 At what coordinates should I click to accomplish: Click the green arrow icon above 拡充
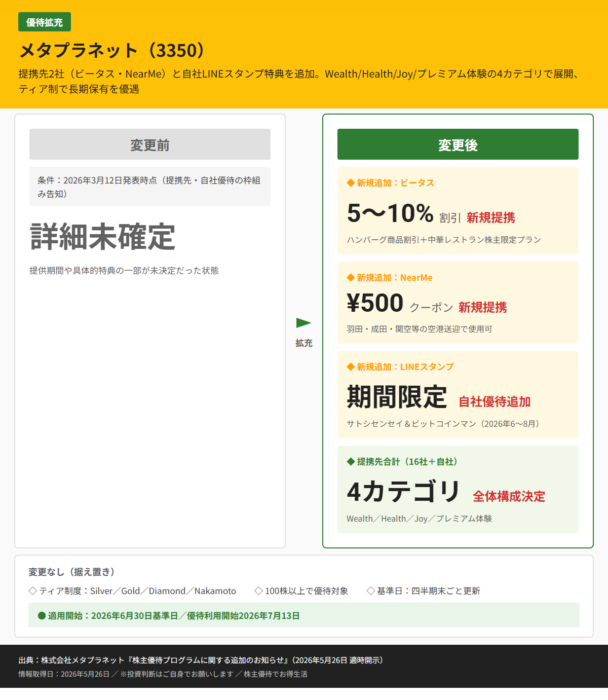point(303,323)
